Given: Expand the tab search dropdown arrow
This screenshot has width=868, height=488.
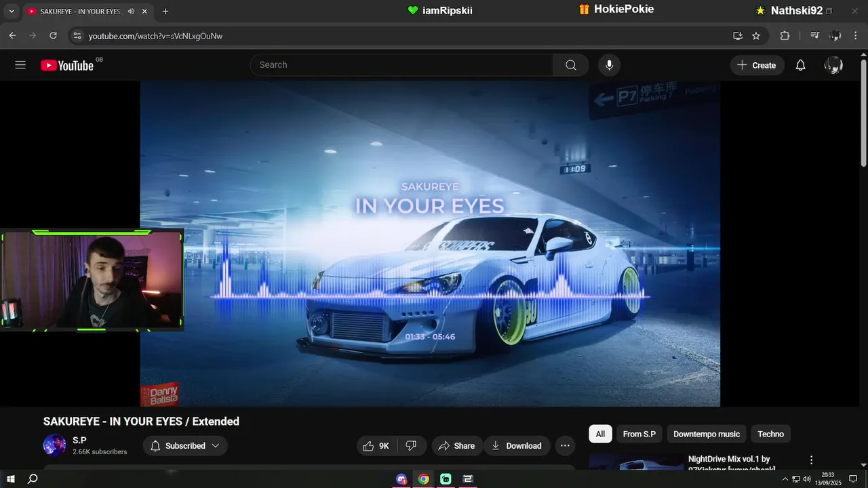Looking at the screenshot, I should [11, 12].
